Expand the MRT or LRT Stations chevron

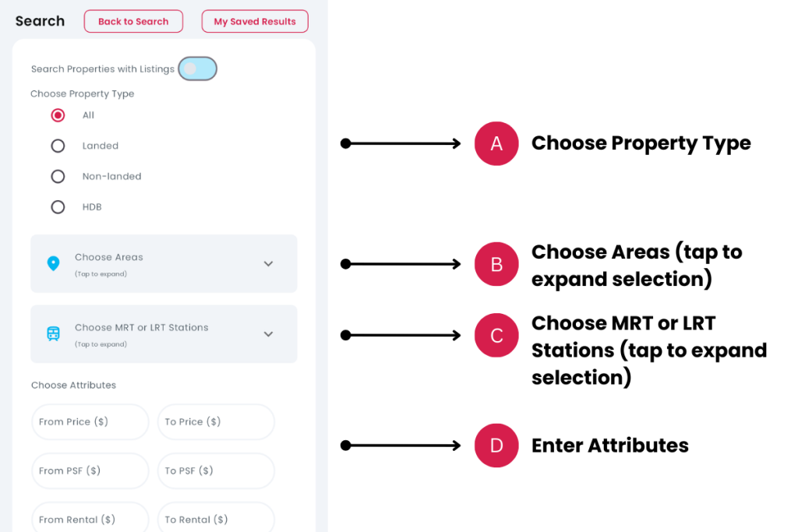(x=268, y=334)
